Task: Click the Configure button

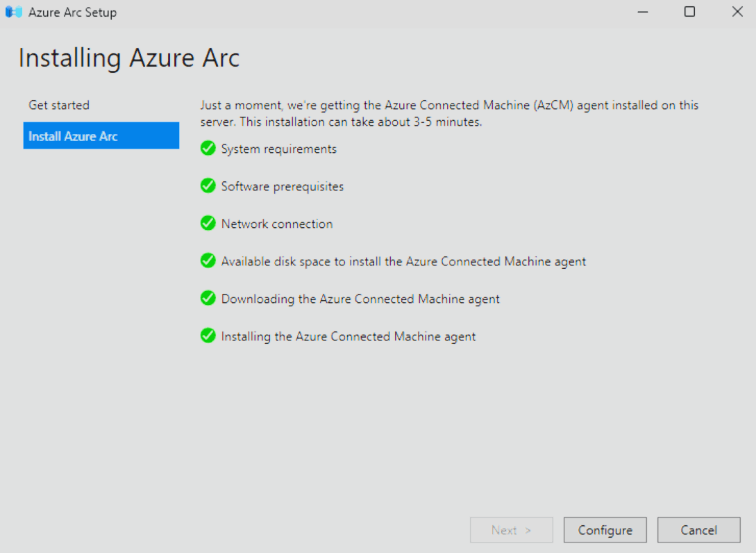Action: [x=605, y=530]
